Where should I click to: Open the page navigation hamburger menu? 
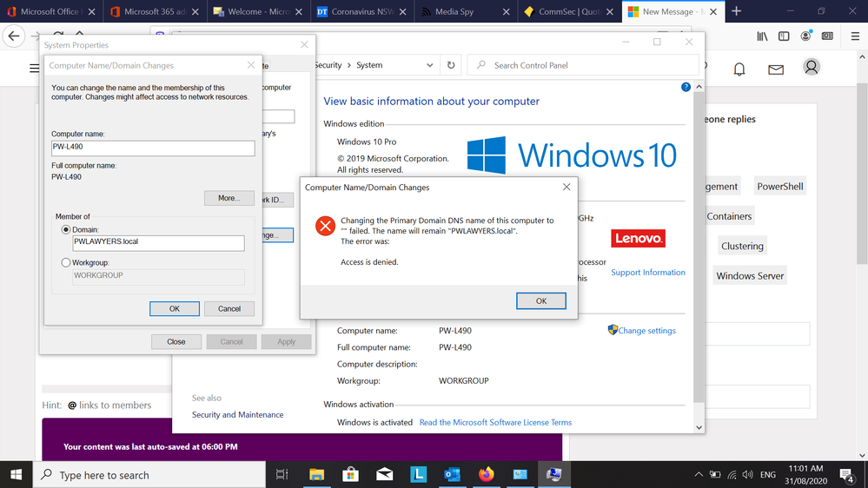point(35,68)
